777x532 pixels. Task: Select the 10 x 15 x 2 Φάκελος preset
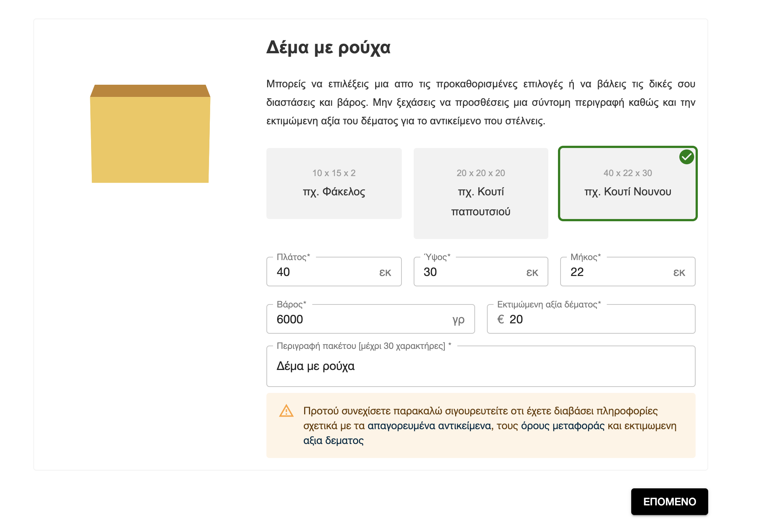coord(334,183)
